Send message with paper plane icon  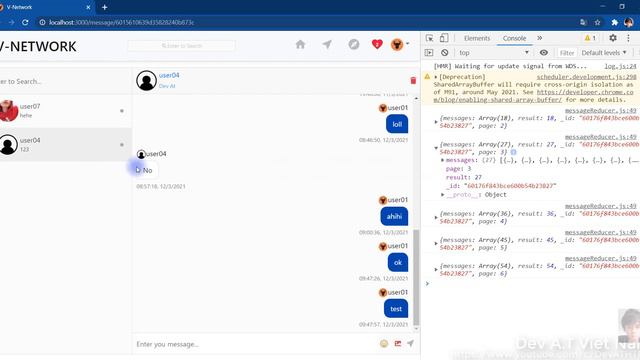point(410,344)
